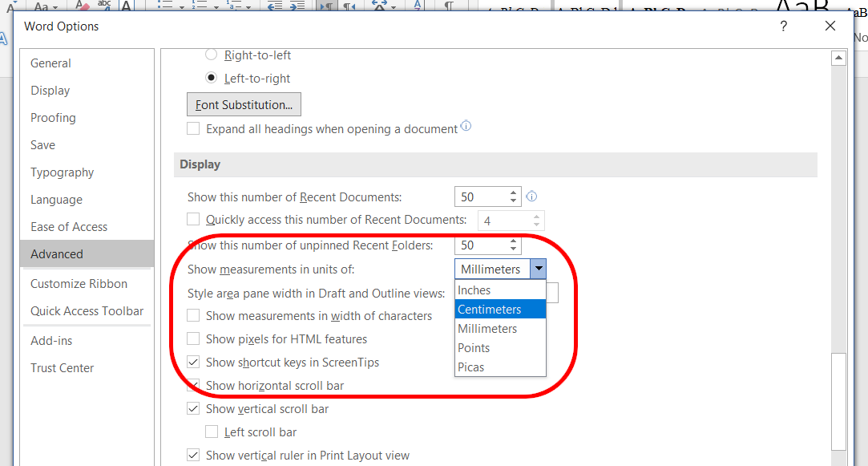Click the Enclose Characters icon
Image resolution: width=868 pixels, height=466 pixels.
(x=126, y=6)
